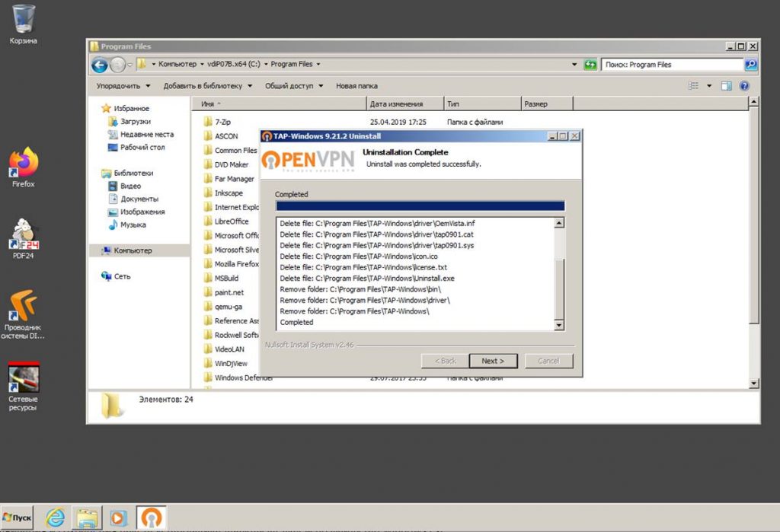The height and width of the screenshot is (532, 780).
Task: Open the Общий доступ dropdown
Action: point(294,86)
